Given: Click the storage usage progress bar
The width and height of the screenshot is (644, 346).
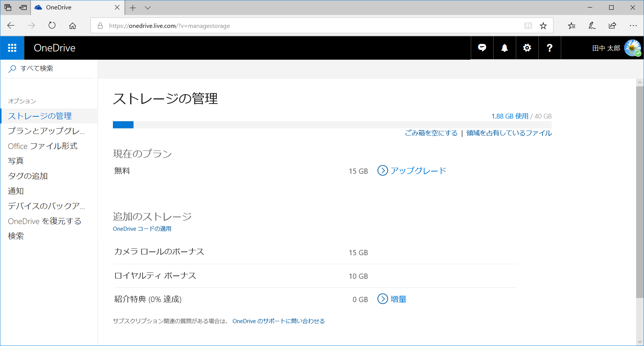Looking at the screenshot, I should (332, 125).
